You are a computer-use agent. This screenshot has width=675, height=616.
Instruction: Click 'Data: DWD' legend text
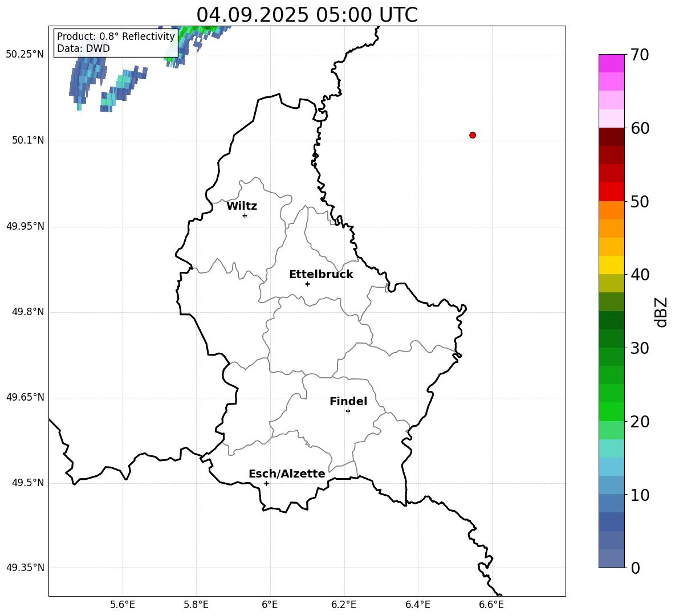83,48
